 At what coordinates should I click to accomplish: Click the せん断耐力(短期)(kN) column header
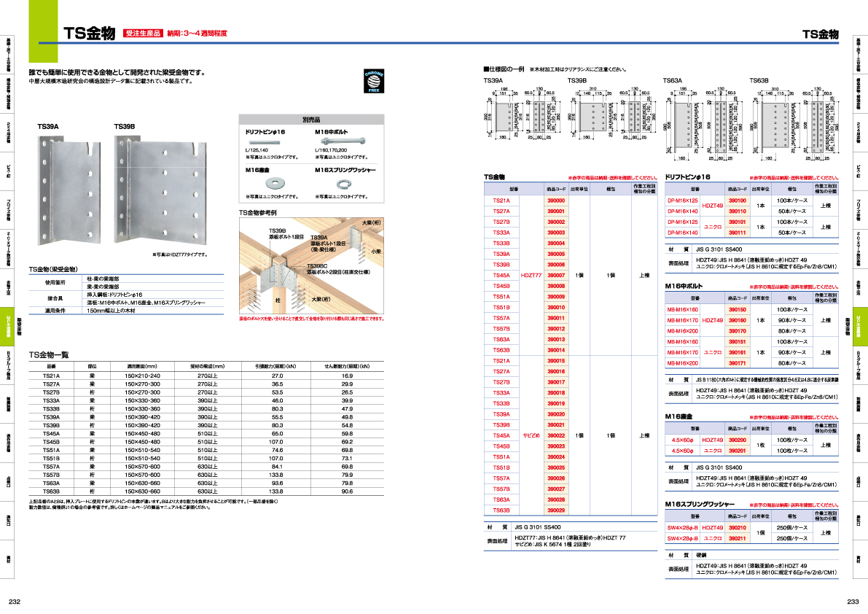point(347,366)
